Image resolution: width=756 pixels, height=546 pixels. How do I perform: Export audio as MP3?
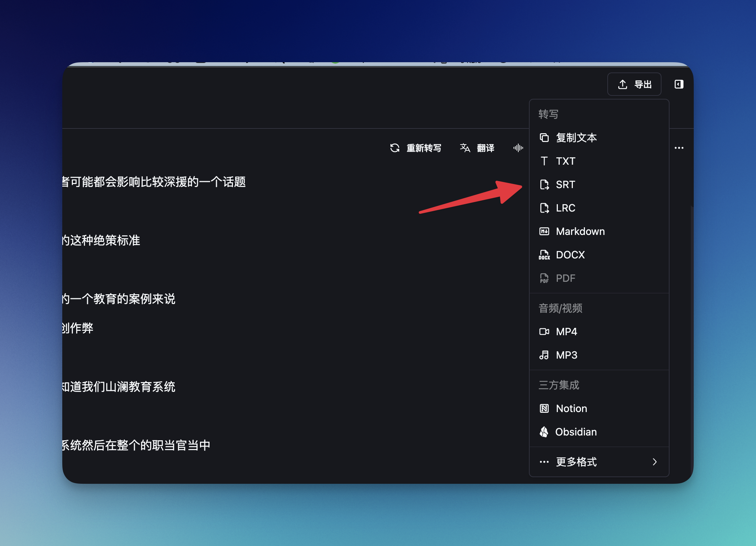(599, 355)
